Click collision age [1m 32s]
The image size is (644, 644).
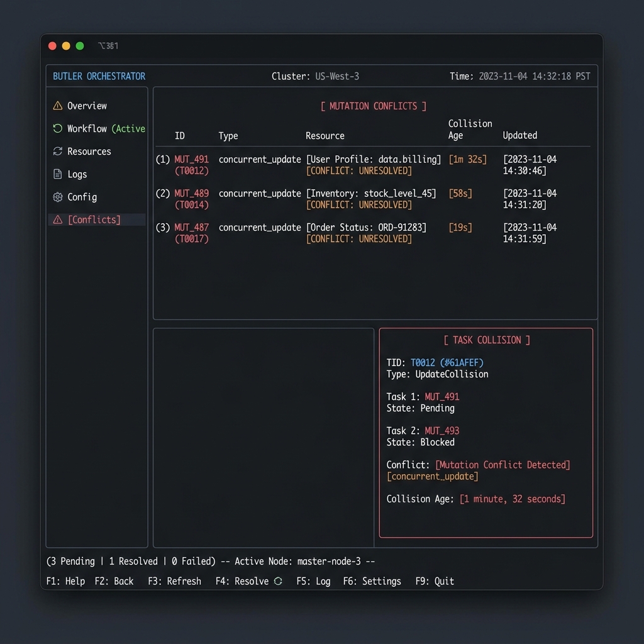tap(467, 159)
